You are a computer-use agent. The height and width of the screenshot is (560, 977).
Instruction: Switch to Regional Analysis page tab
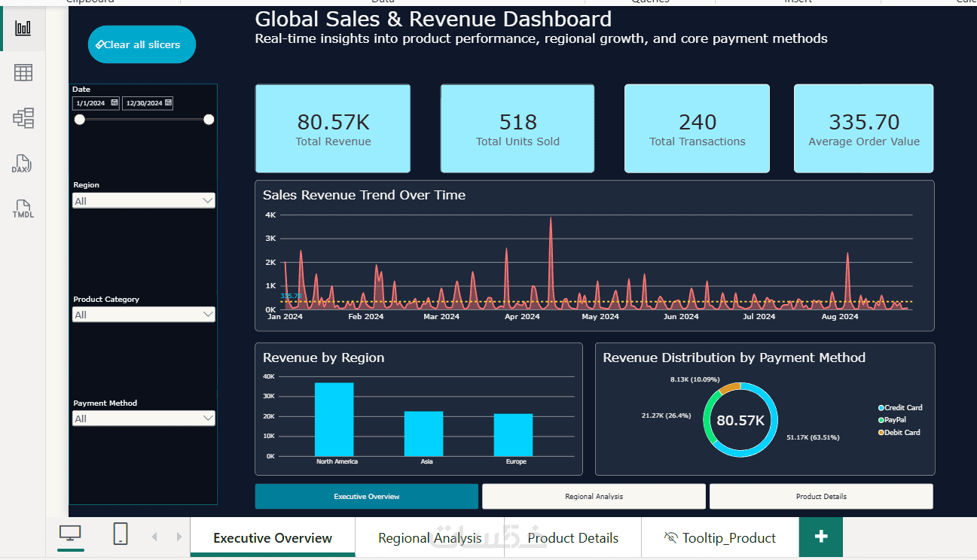[430, 537]
